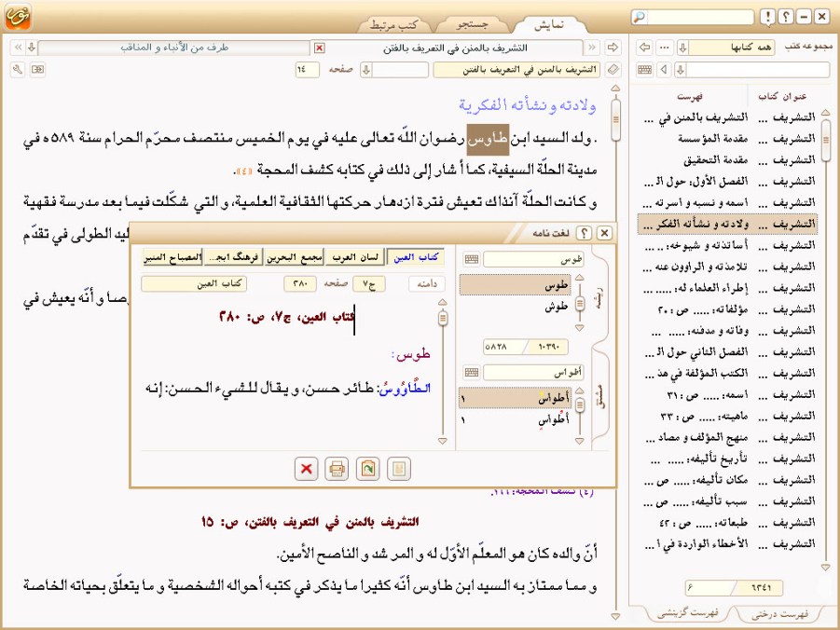The image size is (840, 630).
Task: Click down arrow next to the صفحه label
Action: click(366, 69)
